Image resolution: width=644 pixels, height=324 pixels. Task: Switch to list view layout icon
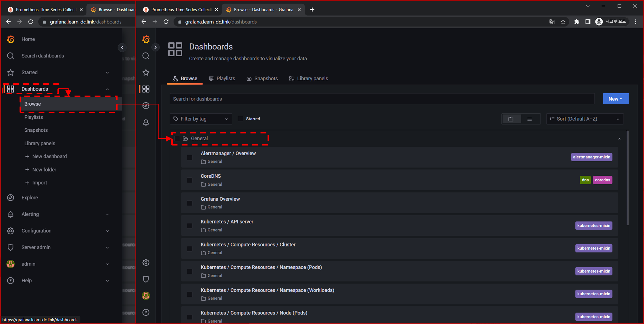click(x=529, y=119)
